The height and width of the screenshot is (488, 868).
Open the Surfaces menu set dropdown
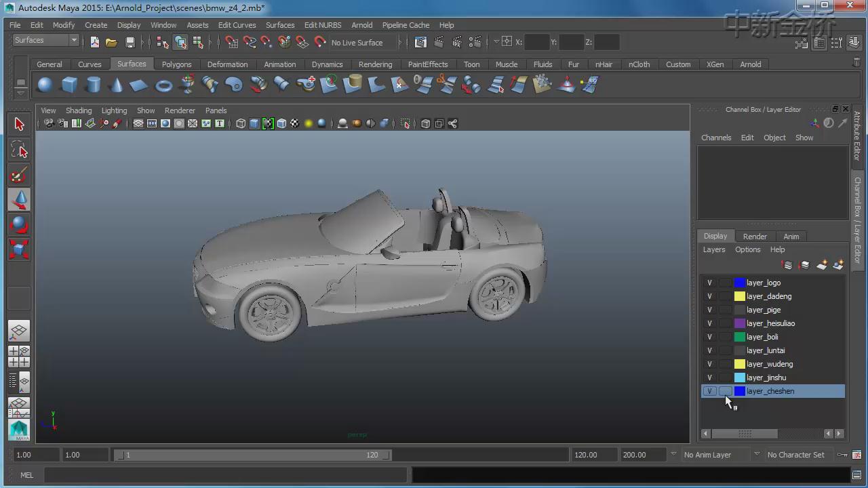45,40
